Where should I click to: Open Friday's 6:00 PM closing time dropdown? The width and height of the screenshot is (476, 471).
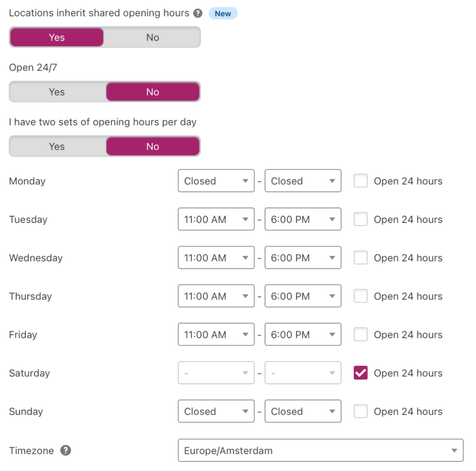pyautogui.click(x=303, y=335)
